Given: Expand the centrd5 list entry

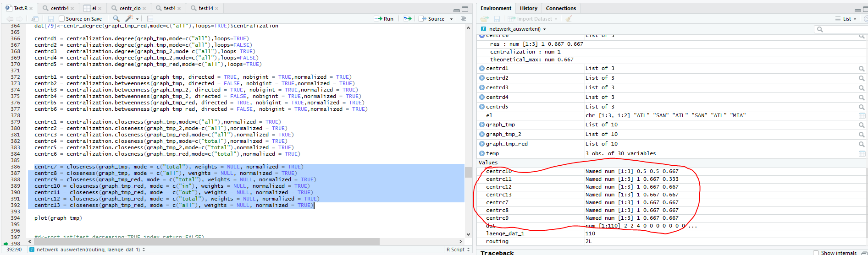Looking at the screenshot, I should click(x=482, y=107).
